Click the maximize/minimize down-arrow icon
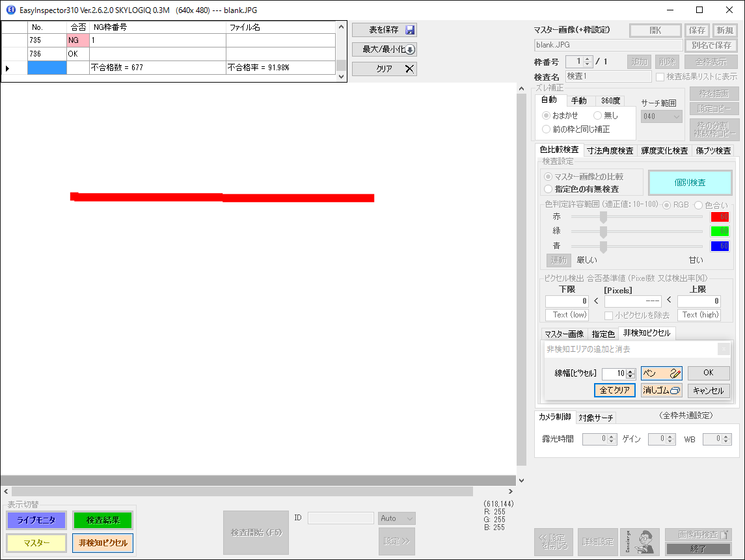The width and height of the screenshot is (745, 560). (x=410, y=49)
